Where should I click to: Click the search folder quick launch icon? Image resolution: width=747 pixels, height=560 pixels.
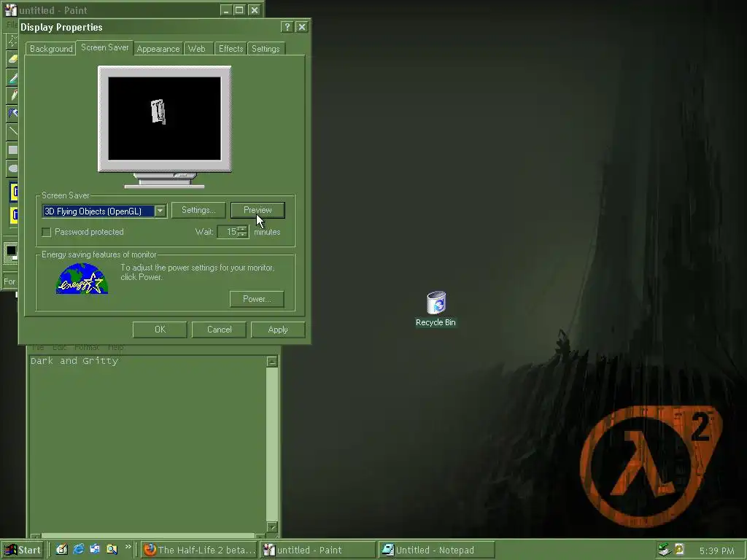coord(112,550)
